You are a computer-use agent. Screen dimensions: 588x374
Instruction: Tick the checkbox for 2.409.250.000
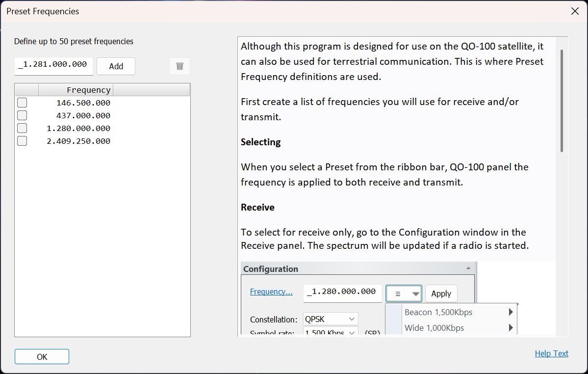22,141
